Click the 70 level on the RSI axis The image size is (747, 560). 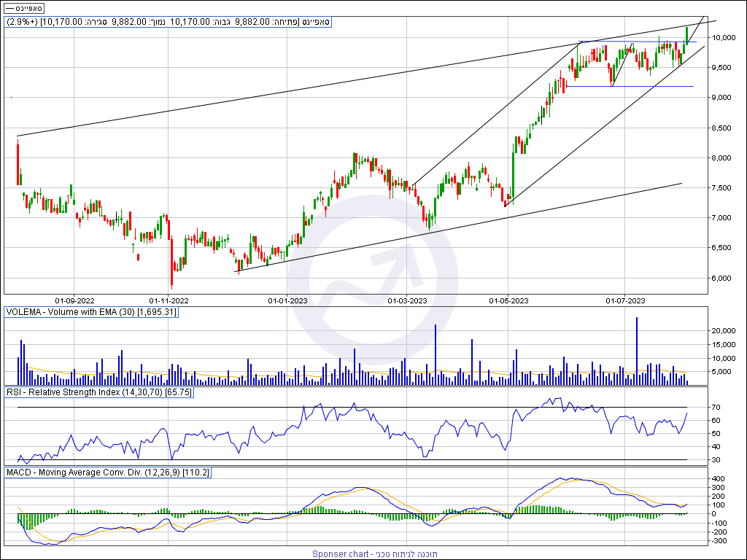(x=716, y=407)
